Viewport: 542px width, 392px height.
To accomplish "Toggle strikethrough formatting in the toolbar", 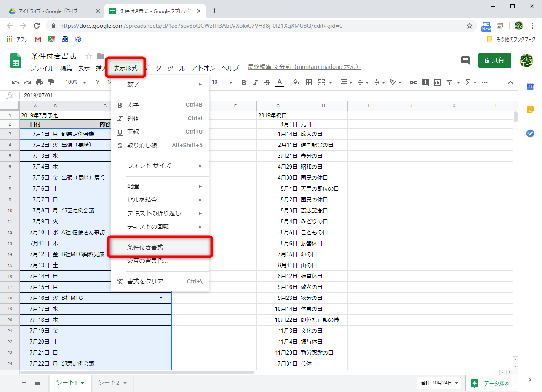I will 267,82.
